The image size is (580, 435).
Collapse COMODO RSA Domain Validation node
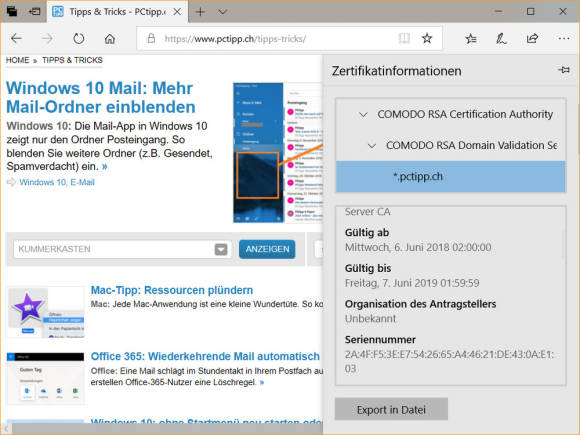coord(372,146)
